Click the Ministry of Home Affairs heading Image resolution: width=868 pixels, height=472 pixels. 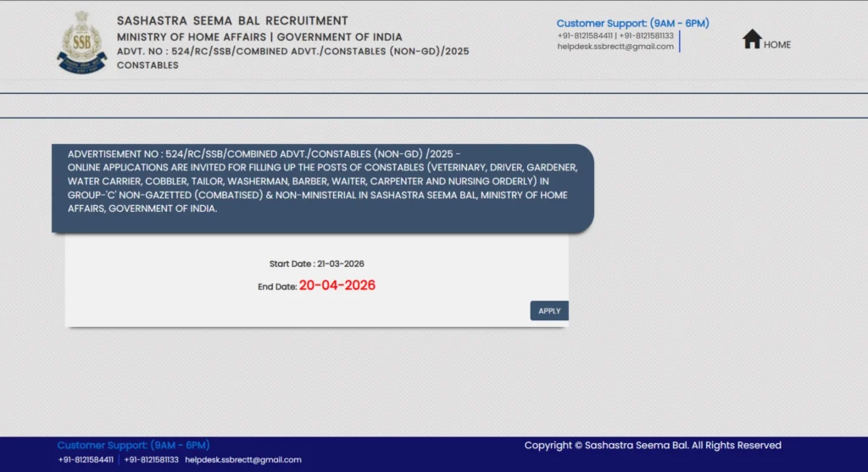tap(259, 37)
